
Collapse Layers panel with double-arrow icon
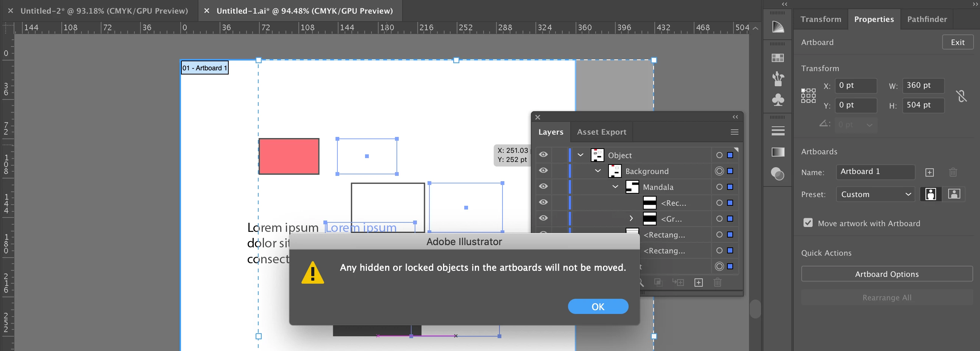pyautogui.click(x=735, y=117)
